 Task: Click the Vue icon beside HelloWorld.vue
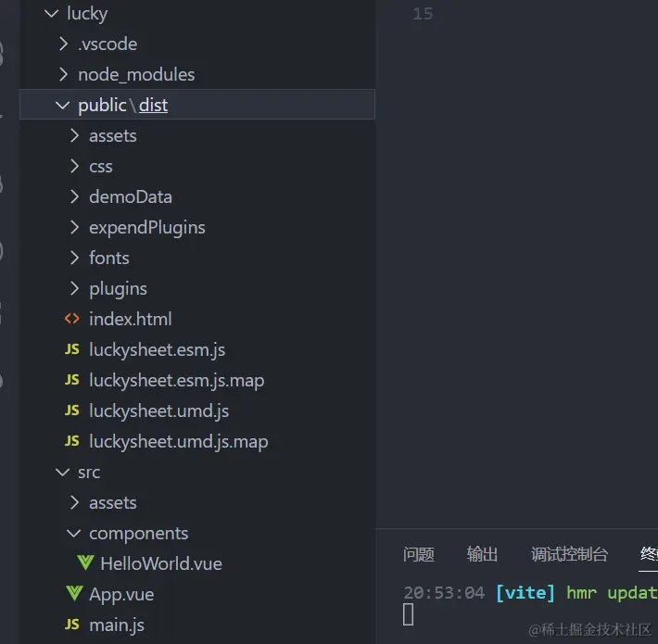click(85, 563)
